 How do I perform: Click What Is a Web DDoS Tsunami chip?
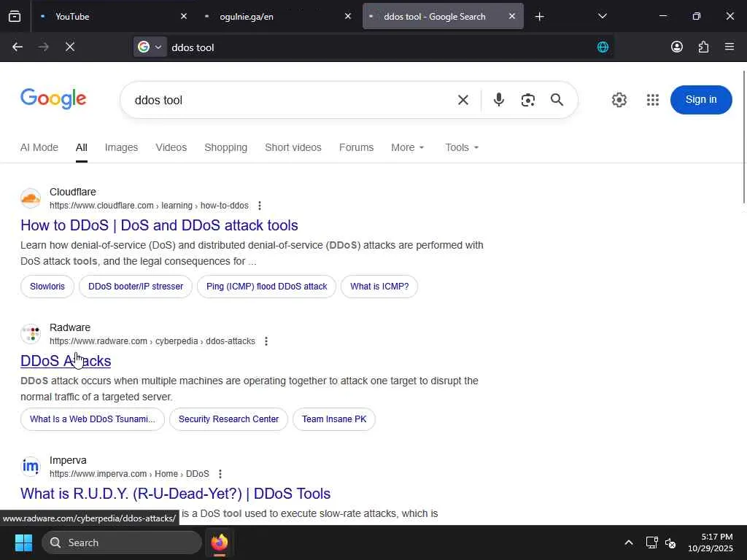point(93,419)
